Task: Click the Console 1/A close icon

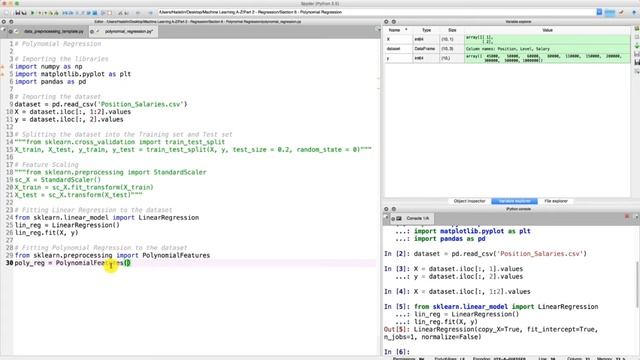Action: click(393, 218)
